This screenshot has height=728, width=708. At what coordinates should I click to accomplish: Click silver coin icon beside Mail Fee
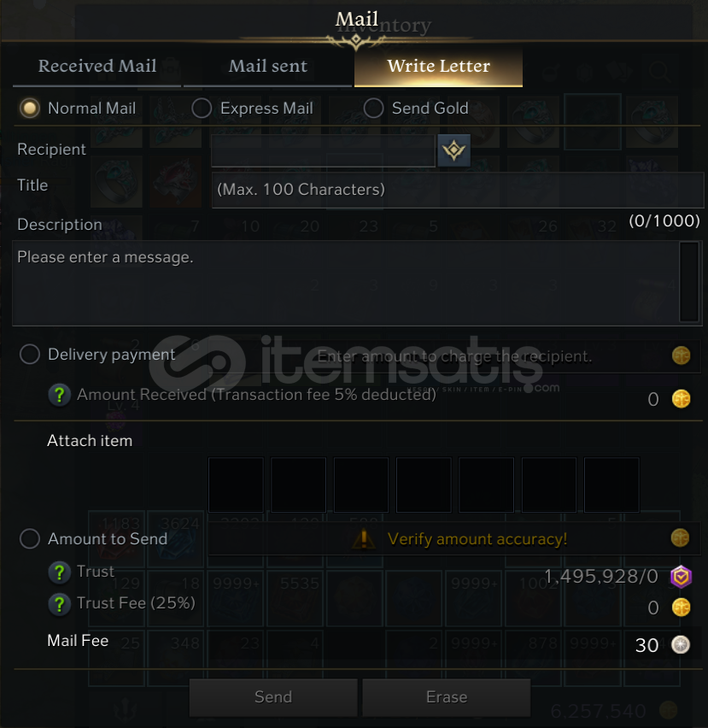pyautogui.click(x=681, y=645)
